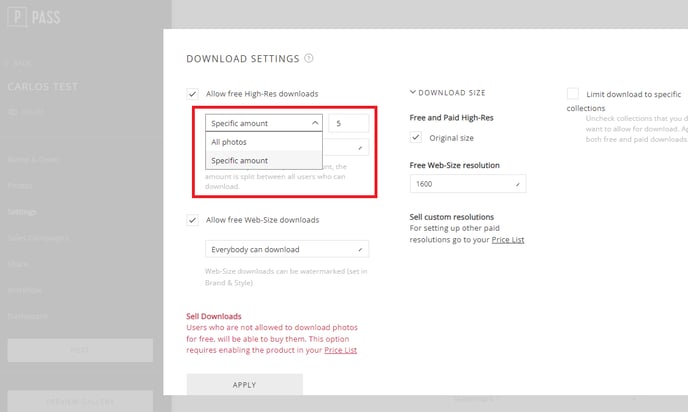The height and width of the screenshot is (412, 688).
Task: Click the amount field showing 5
Action: click(348, 123)
